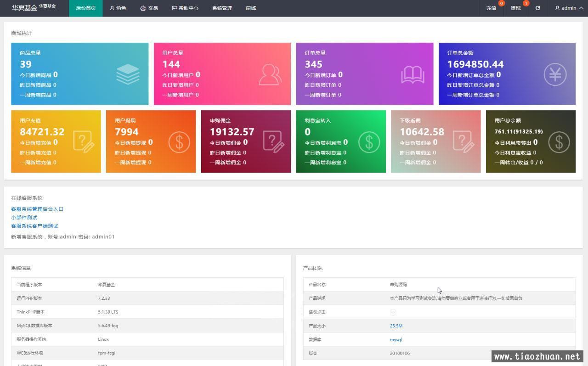
Task: Click the yen icon on 订单总金额 card
Action: point(555,74)
